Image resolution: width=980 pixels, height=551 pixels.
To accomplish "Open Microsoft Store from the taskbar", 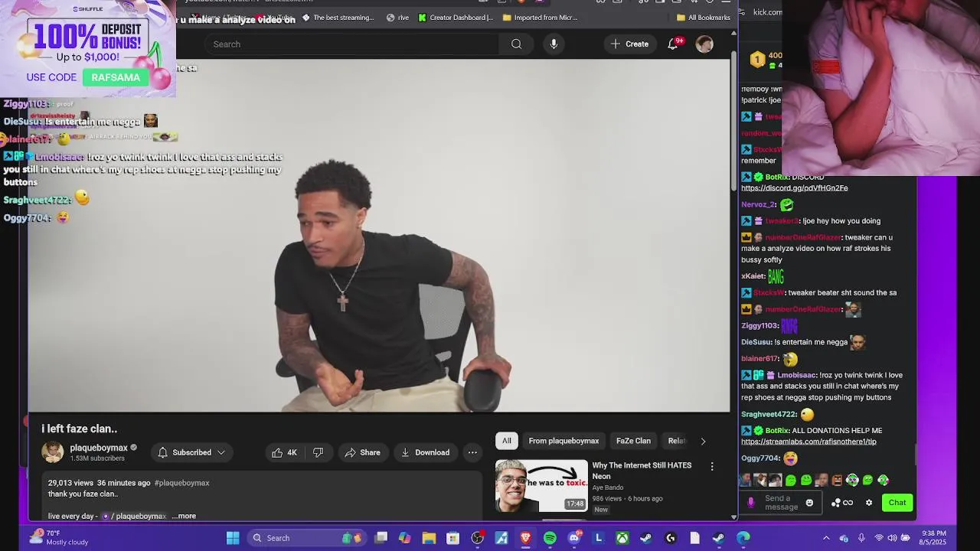I will [x=453, y=538].
